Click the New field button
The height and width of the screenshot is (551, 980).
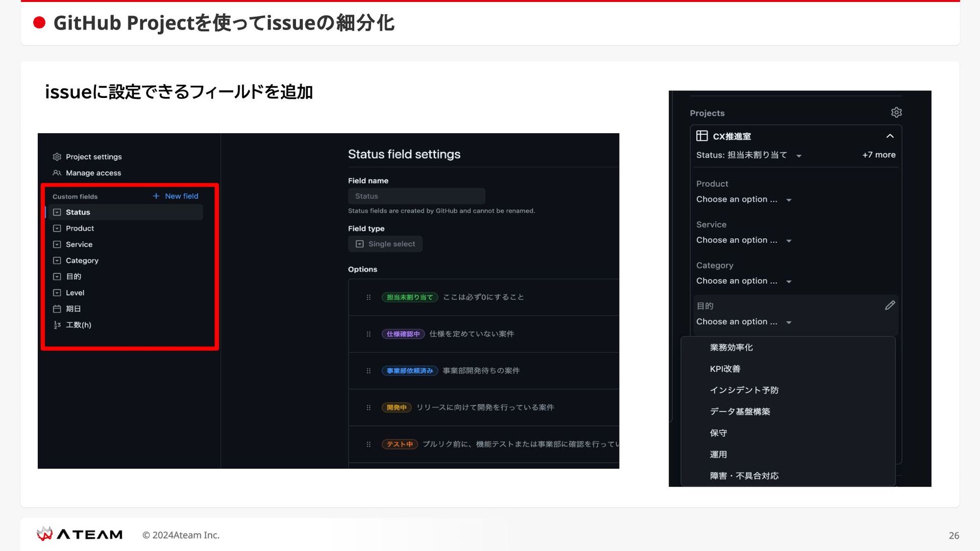coord(176,196)
